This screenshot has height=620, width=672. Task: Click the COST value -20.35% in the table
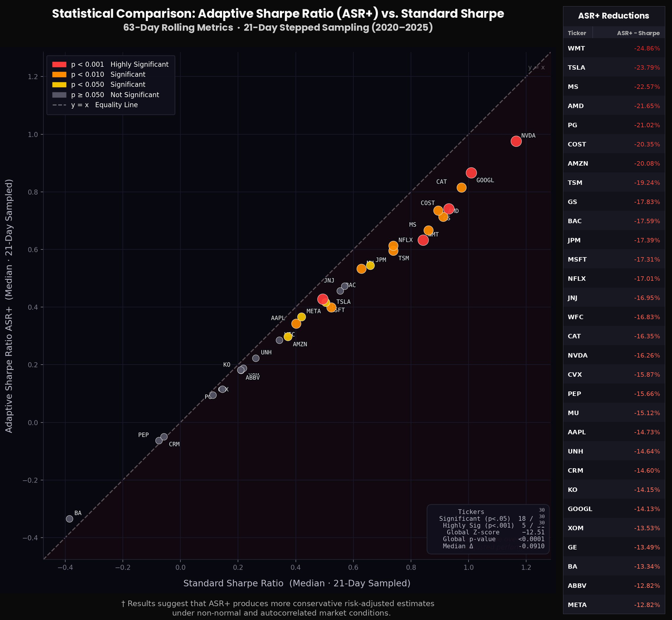(647, 144)
